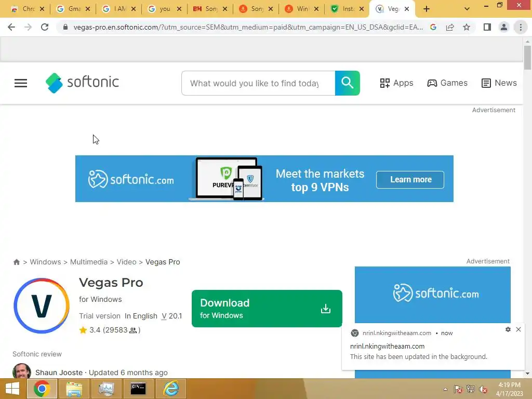Dismiss the nrinl.nkingwitheaam.com notification

pos(518,329)
